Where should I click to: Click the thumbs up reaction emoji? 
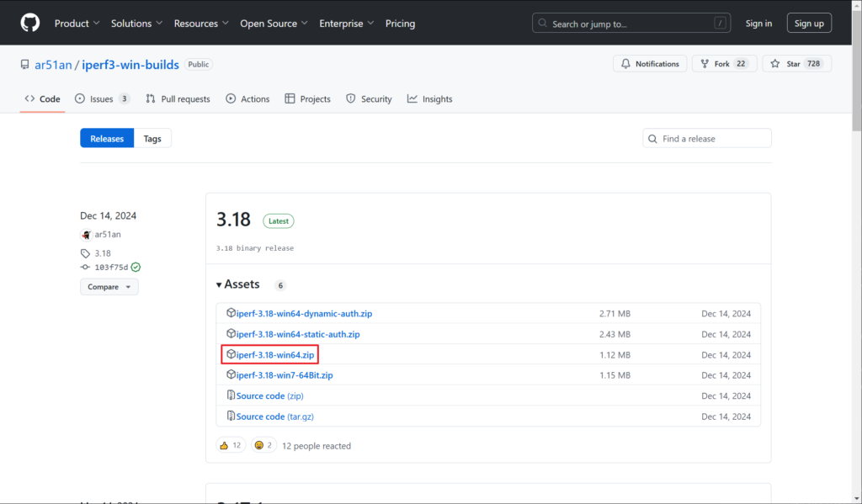coord(224,445)
